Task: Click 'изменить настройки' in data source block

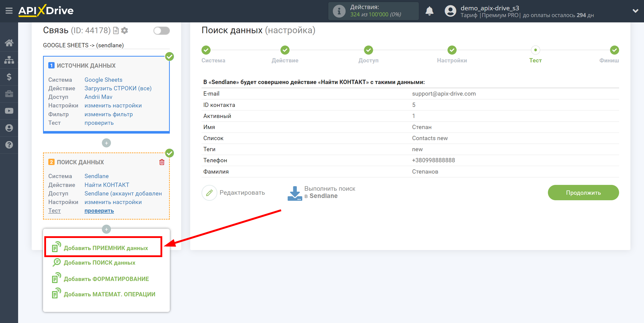Action: click(113, 105)
